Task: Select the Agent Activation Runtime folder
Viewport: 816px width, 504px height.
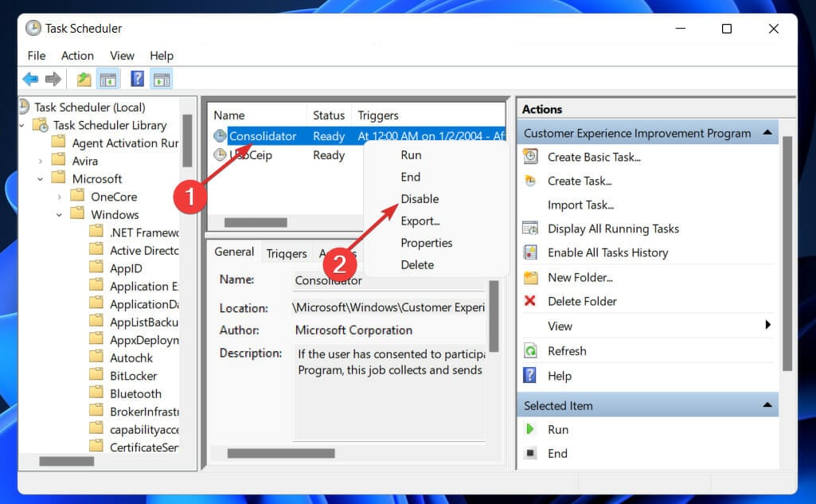Action: pos(125,143)
